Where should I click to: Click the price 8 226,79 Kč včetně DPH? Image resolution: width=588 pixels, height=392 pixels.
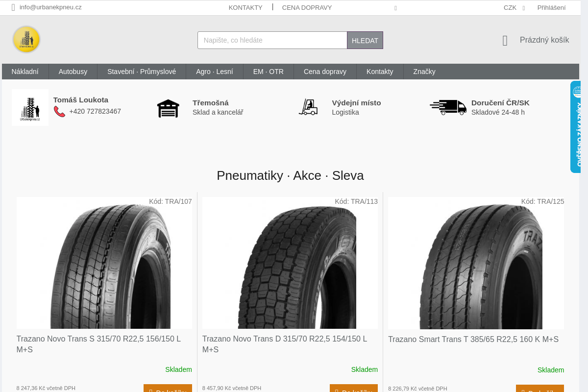[x=417, y=389]
